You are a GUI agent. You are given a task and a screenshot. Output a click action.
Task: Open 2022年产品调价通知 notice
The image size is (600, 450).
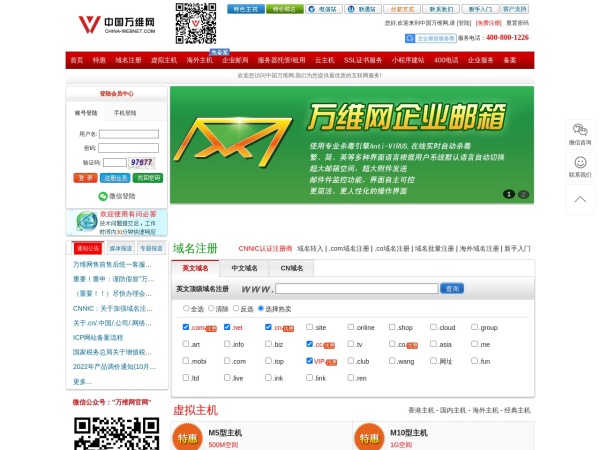coord(114,367)
